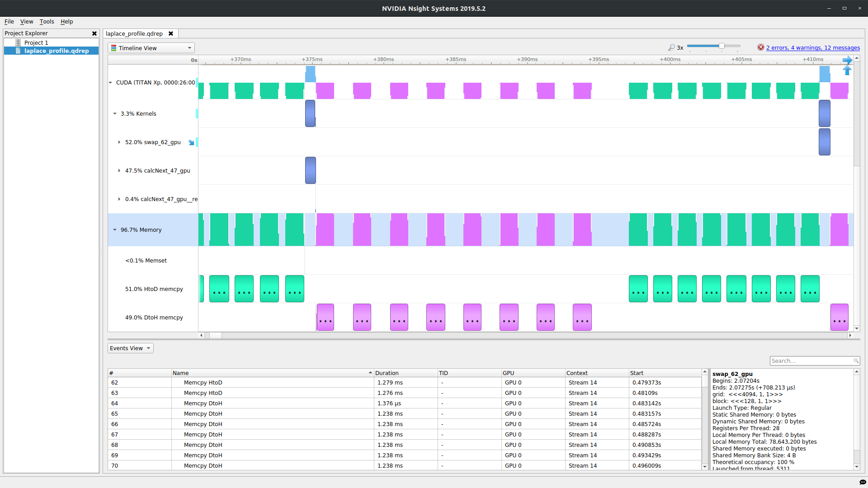868x488 pixels.
Task: Click the blue arrow icon beside swap_62_gpu
Action: (x=191, y=142)
